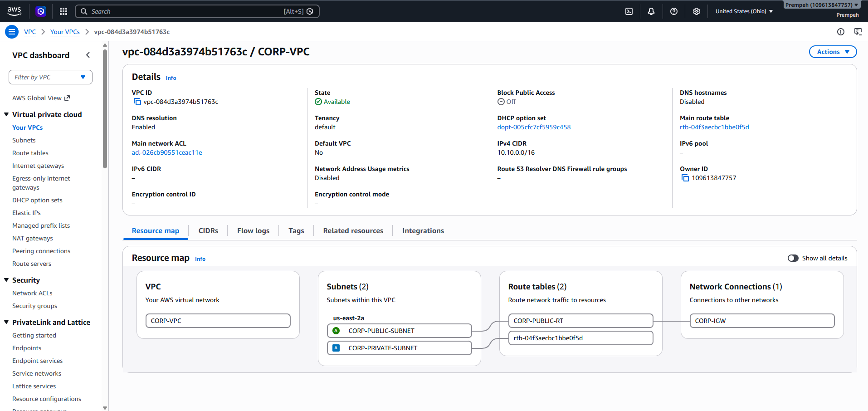Select the CORP-IGW network connection node

click(x=762, y=321)
